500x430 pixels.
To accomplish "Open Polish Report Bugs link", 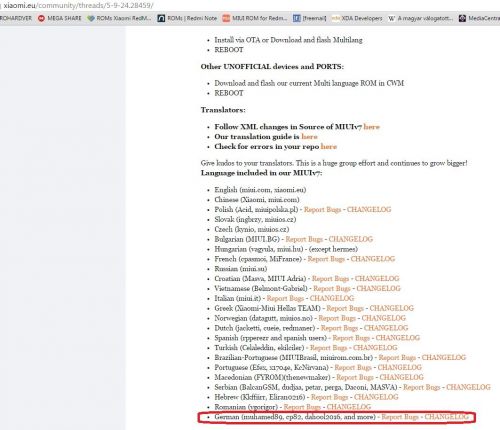I will (322, 209).
